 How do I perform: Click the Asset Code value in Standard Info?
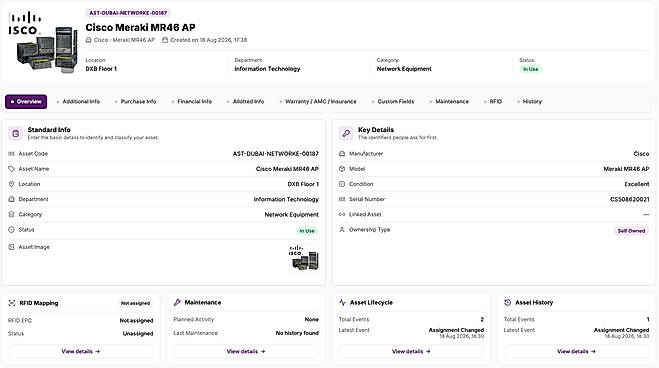pos(276,154)
